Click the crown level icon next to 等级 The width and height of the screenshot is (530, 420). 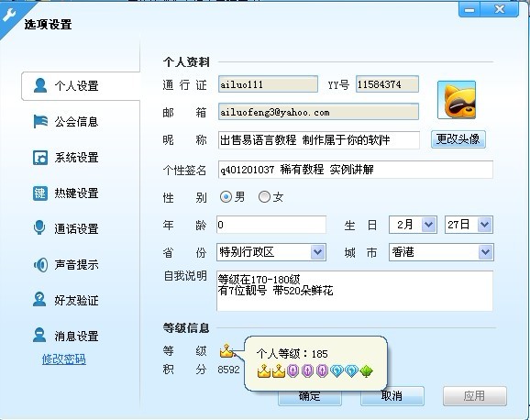(x=226, y=351)
